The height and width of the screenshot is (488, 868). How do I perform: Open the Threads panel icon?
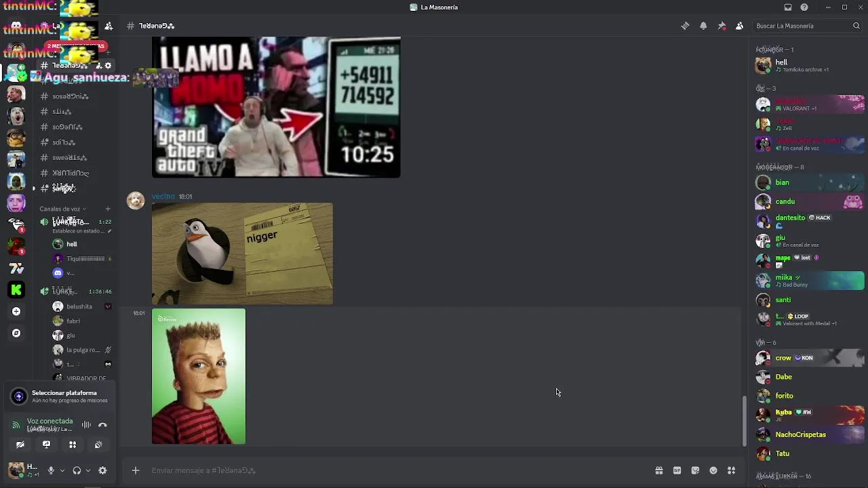click(x=685, y=26)
